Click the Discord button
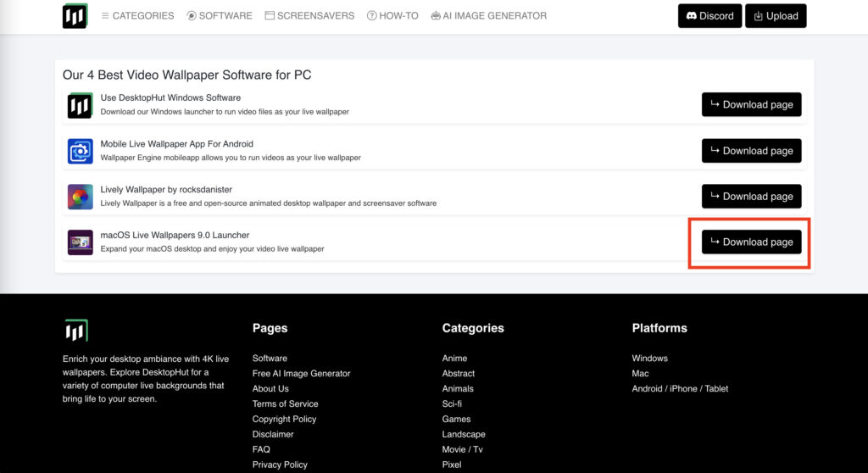The image size is (868, 473). point(709,15)
